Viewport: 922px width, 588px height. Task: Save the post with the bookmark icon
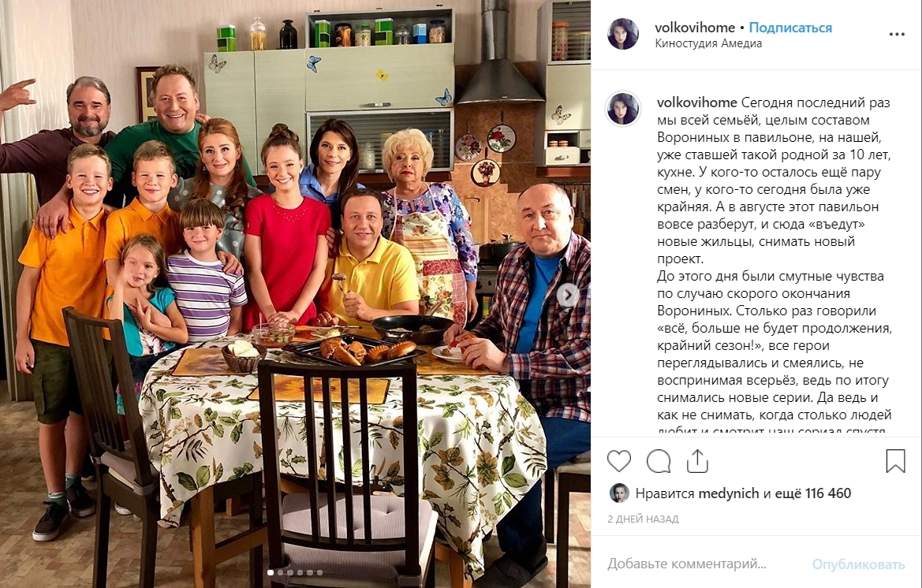895,461
